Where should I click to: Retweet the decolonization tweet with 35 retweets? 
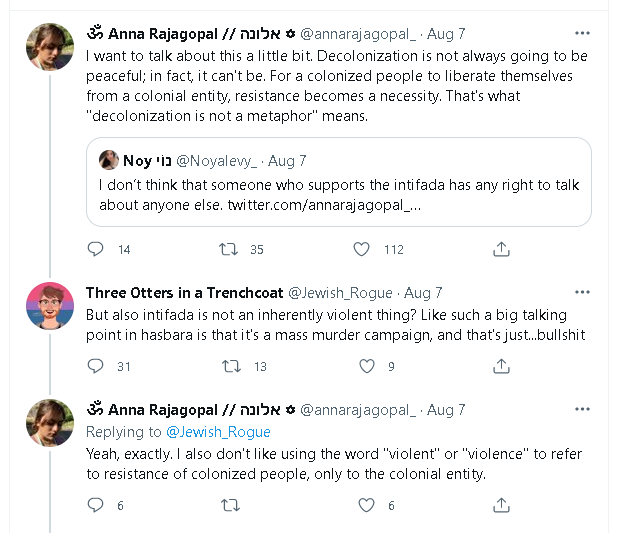228,249
